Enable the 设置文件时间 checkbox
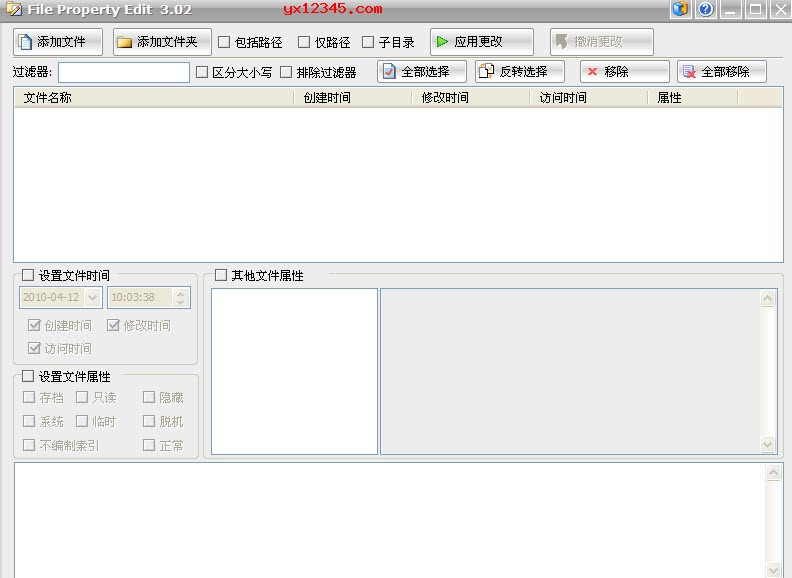Viewport: 792px width, 578px height. click(x=28, y=275)
